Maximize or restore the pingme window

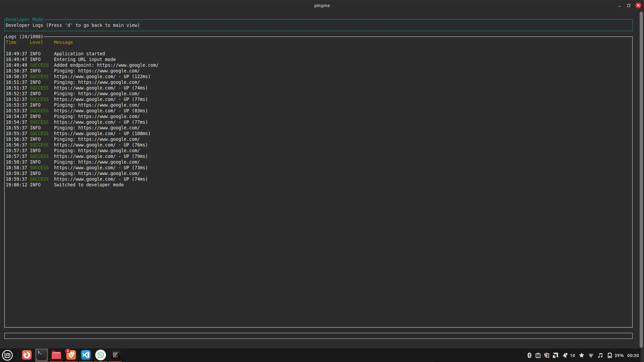tap(629, 6)
